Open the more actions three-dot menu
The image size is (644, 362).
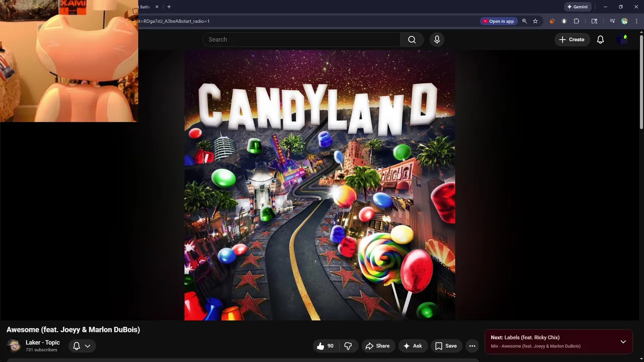coord(472,346)
